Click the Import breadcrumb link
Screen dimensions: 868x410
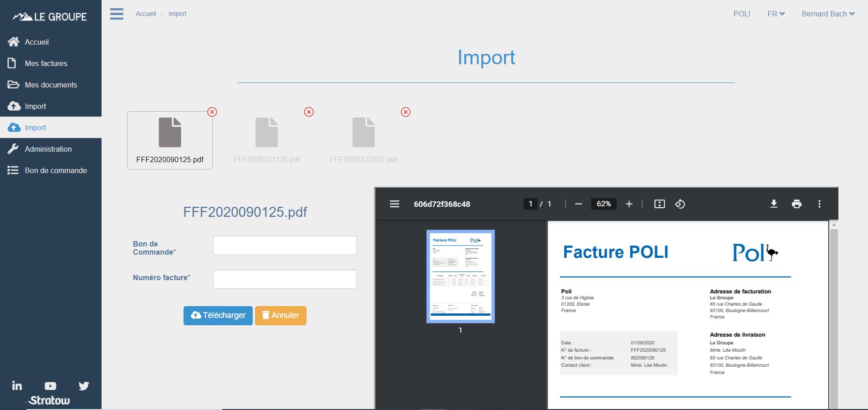[x=177, y=14]
